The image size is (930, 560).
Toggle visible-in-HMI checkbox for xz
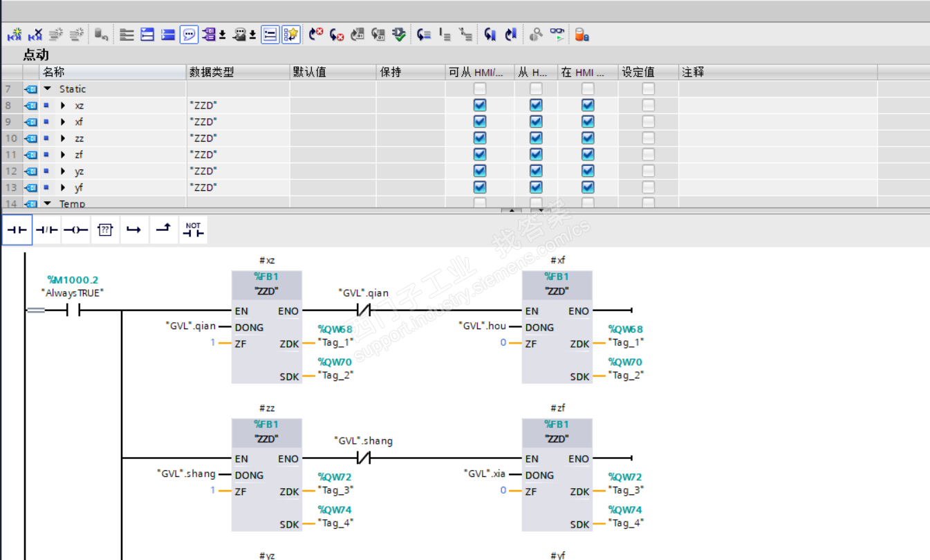coord(588,105)
